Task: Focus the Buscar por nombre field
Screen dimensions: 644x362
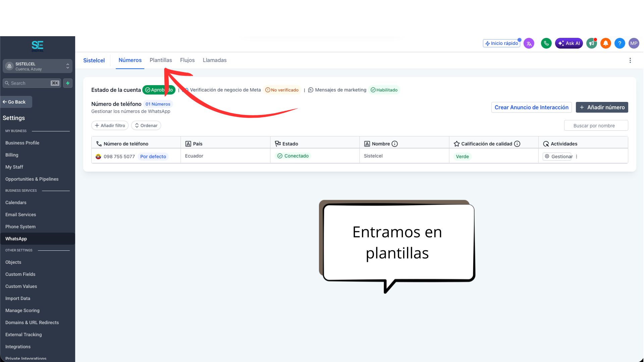Action: tap(596, 126)
